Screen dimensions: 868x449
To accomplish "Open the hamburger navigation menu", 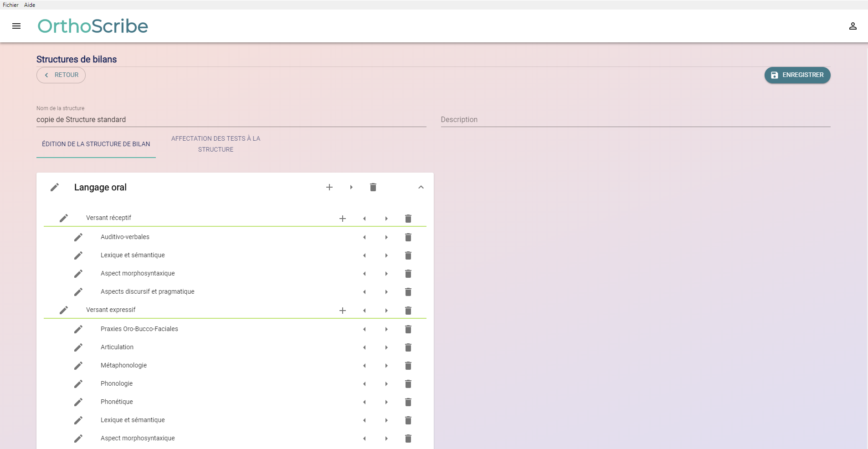I will [16, 26].
